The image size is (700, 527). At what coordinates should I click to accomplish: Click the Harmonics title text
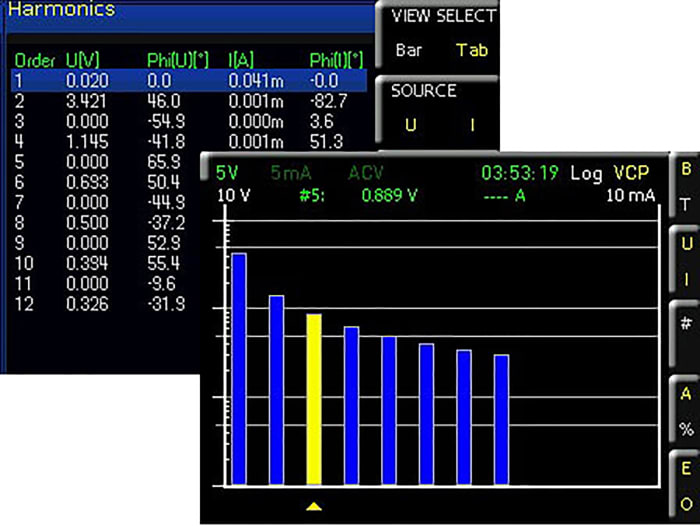pyautogui.click(x=62, y=9)
